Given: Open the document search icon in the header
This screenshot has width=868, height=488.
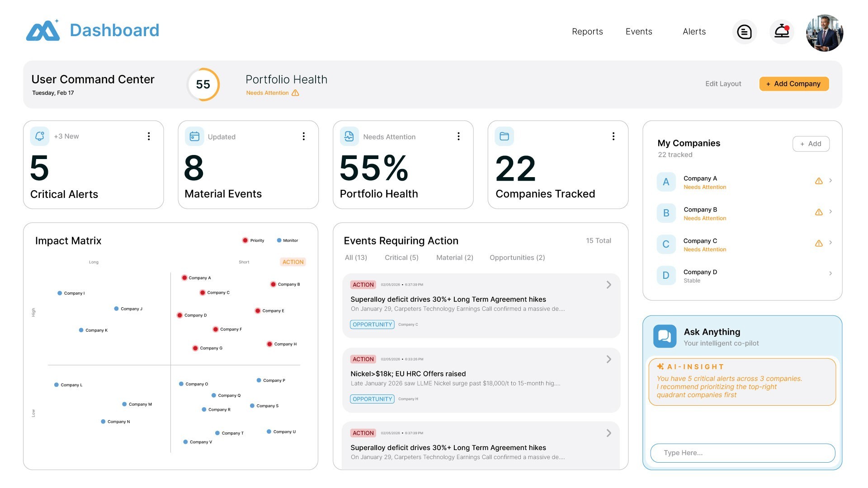Looking at the screenshot, I should pos(745,32).
